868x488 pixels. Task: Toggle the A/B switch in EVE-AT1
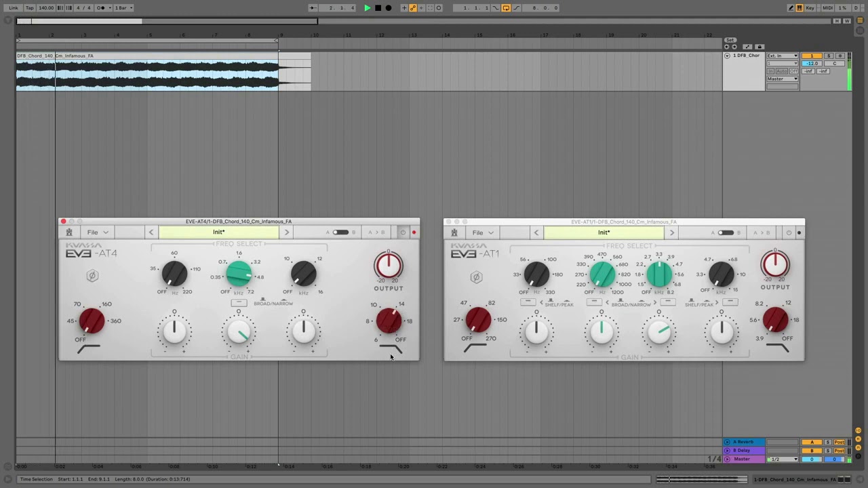[726, 232]
